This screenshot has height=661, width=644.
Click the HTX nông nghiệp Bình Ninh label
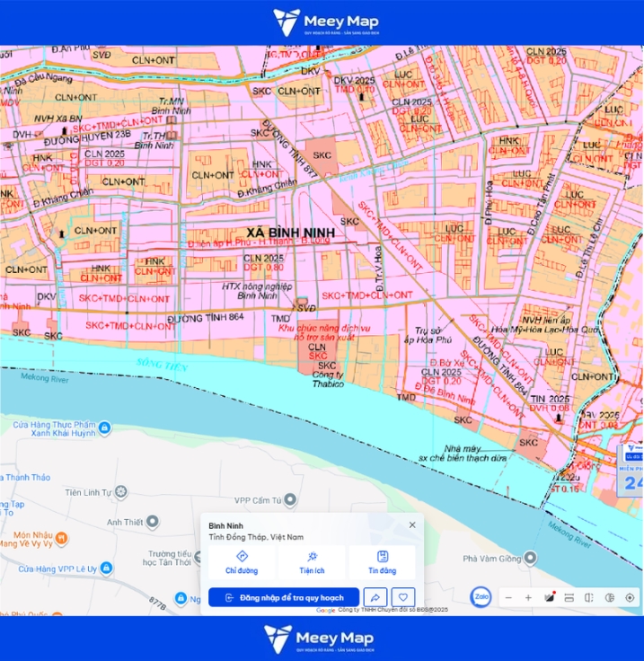pyautogui.click(x=257, y=291)
